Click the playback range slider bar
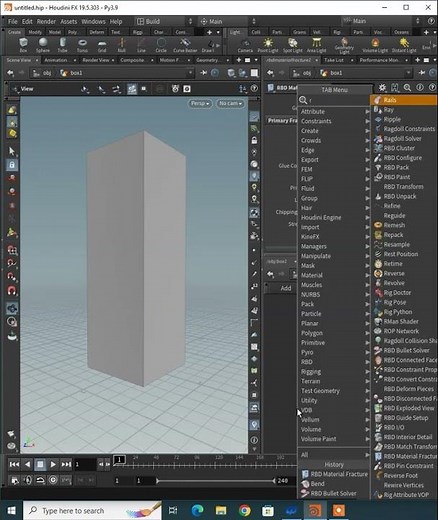Viewport: 438px width, 520px height. [215, 481]
